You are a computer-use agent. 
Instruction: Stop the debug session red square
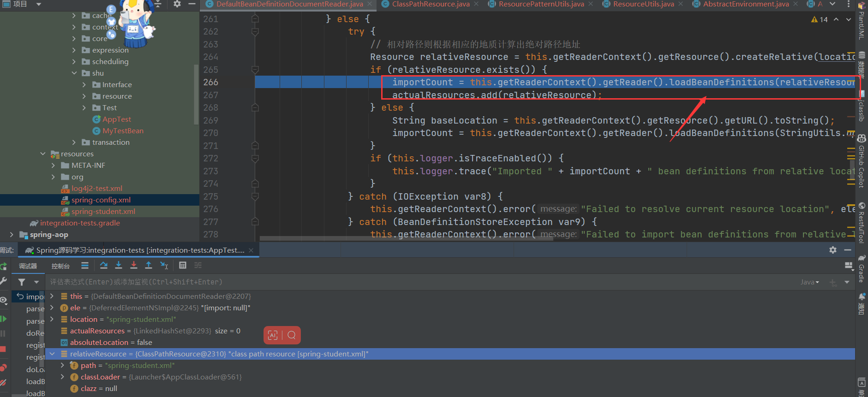[3, 349]
